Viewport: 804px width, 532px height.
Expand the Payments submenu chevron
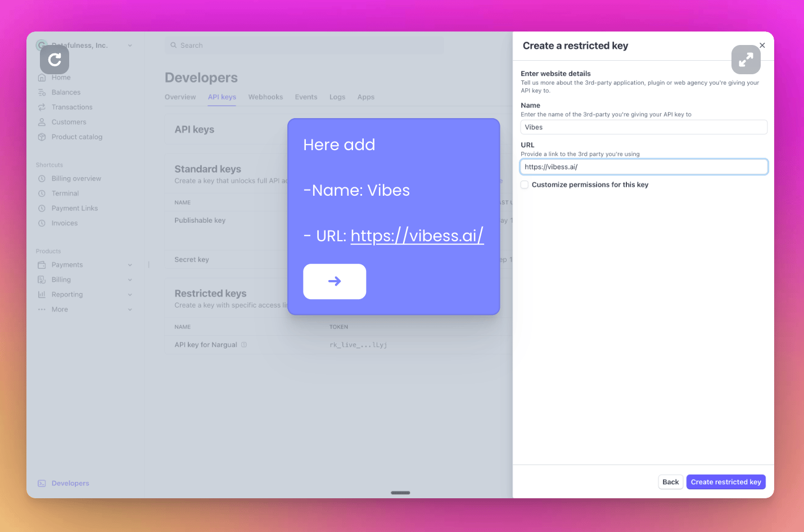coord(130,265)
